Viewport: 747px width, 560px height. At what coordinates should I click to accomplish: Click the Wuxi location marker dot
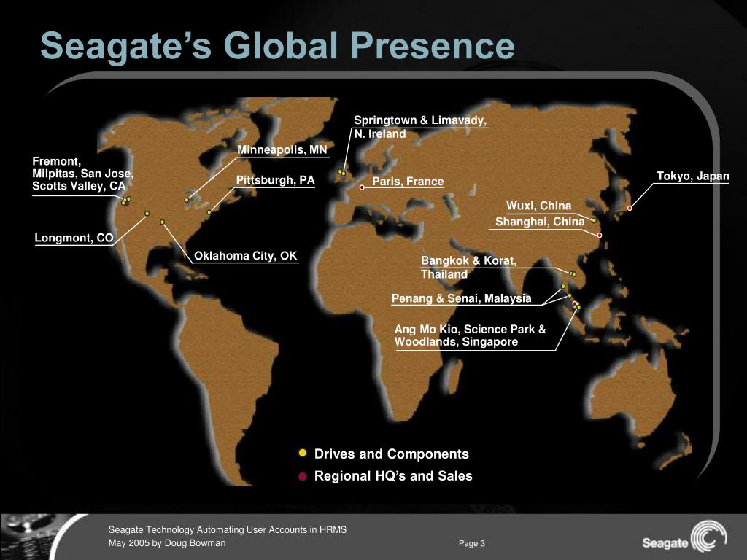(x=594, y=220)
